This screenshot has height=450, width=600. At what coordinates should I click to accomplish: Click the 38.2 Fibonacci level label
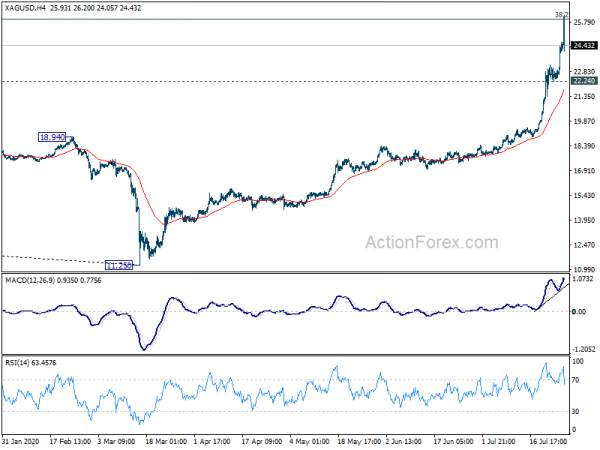[561, 15]
